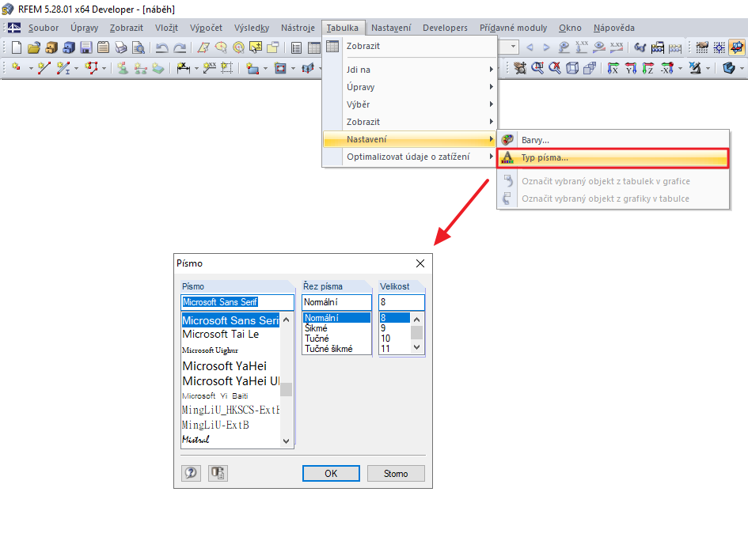Activate the lasso selection tool

(221, 47)
